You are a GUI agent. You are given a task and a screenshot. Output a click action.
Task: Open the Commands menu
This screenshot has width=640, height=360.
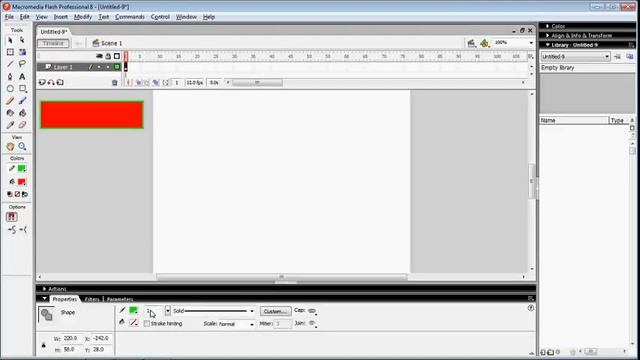tap(130, 17)
